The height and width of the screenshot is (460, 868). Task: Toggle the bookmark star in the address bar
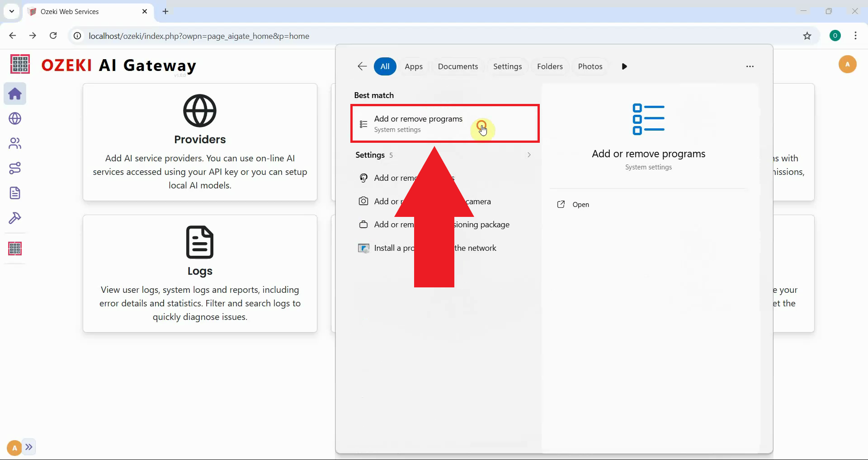click(808, 36)
